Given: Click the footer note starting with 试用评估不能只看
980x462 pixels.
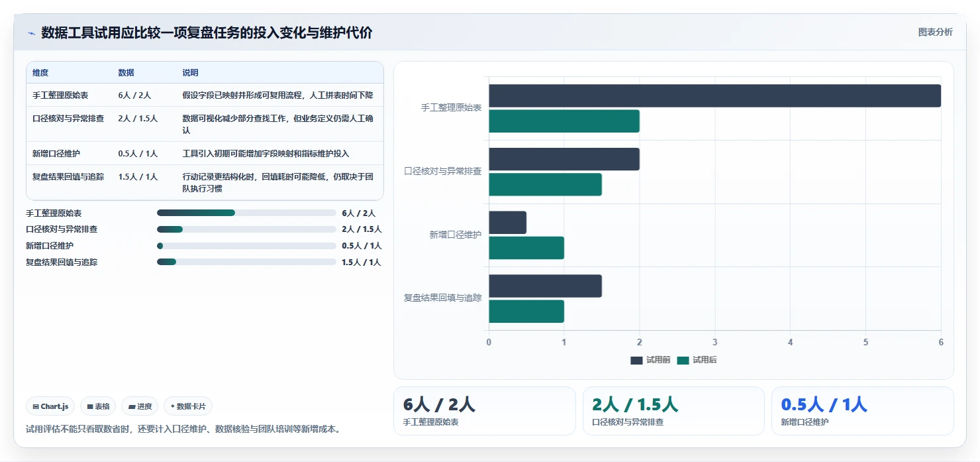Looking at the screenshot, I should click(185, 429).
